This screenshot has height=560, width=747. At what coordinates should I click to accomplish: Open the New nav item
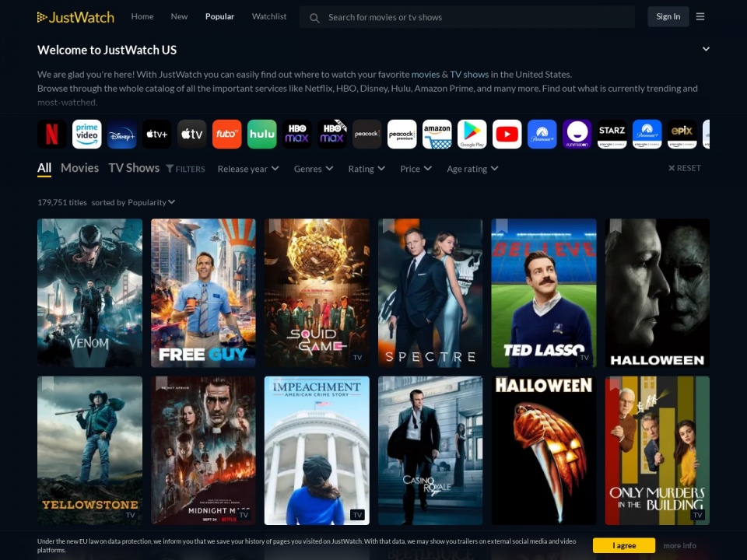179,16
